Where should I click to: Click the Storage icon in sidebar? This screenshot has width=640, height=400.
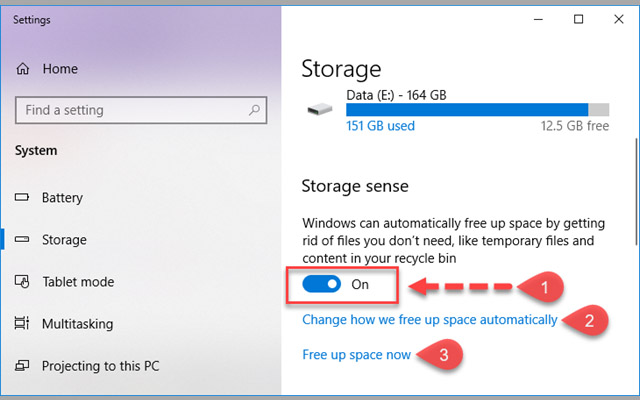(x=21, y=240)
